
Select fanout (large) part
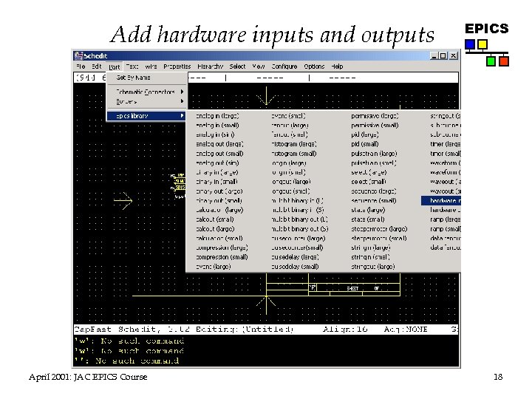(290, 125)
